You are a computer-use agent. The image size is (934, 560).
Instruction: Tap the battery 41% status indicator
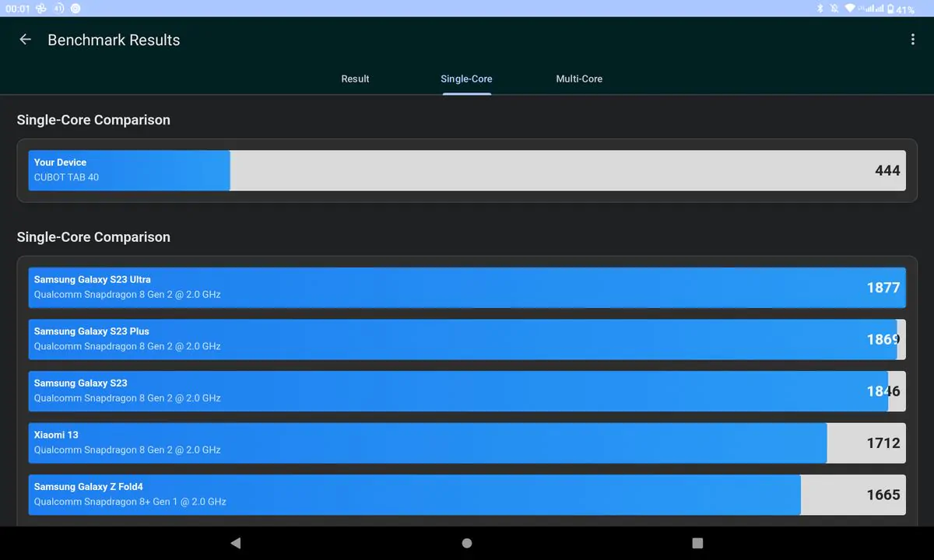[x=901, y=9]
